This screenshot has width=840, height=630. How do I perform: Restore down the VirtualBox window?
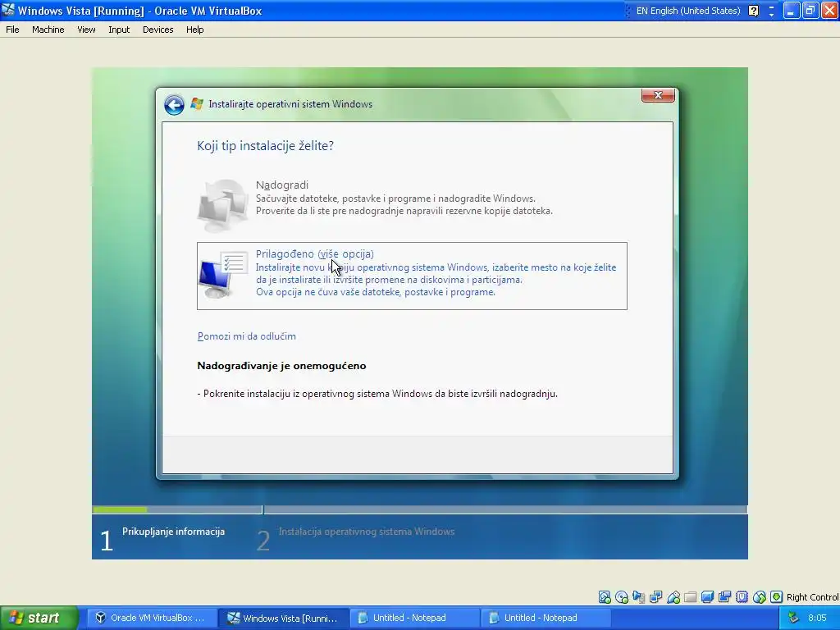click(x=810, y=10)
